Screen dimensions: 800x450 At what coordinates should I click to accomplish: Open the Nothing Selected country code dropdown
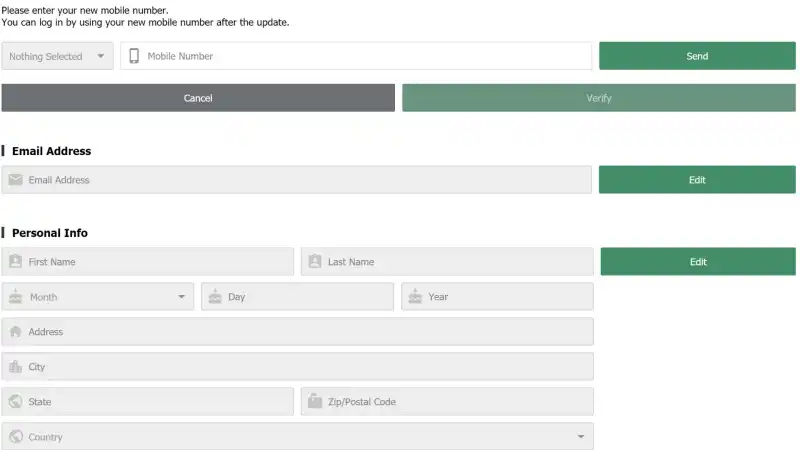58,56
